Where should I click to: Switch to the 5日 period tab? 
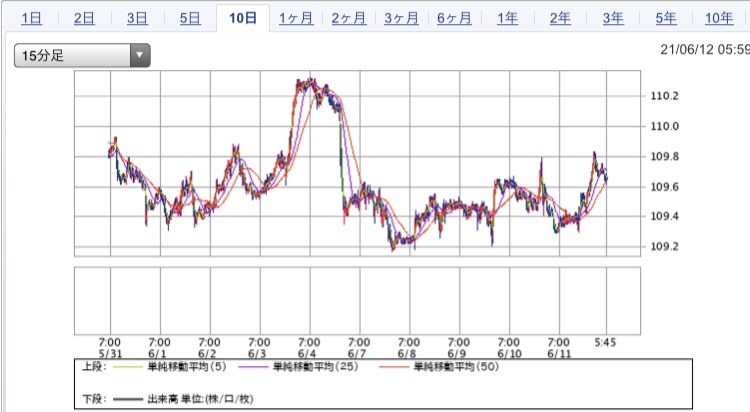[190, 19]
